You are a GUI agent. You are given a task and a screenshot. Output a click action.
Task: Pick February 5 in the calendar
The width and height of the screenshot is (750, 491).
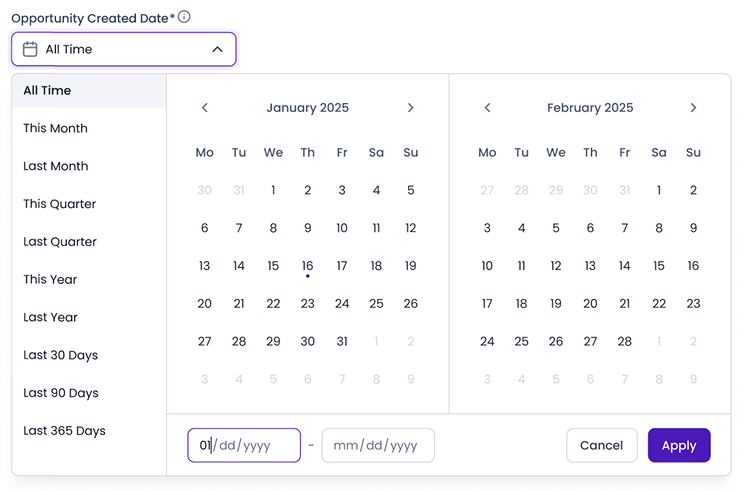pos(556,228)
